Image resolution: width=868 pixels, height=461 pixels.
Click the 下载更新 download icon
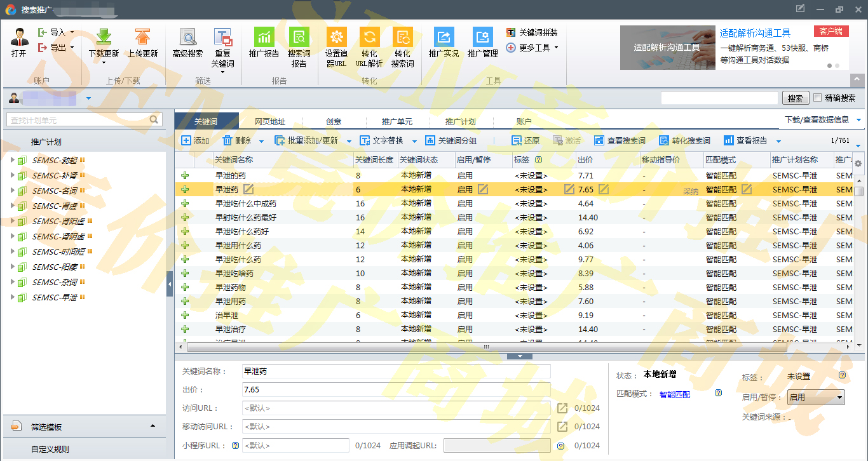point(104,37)
